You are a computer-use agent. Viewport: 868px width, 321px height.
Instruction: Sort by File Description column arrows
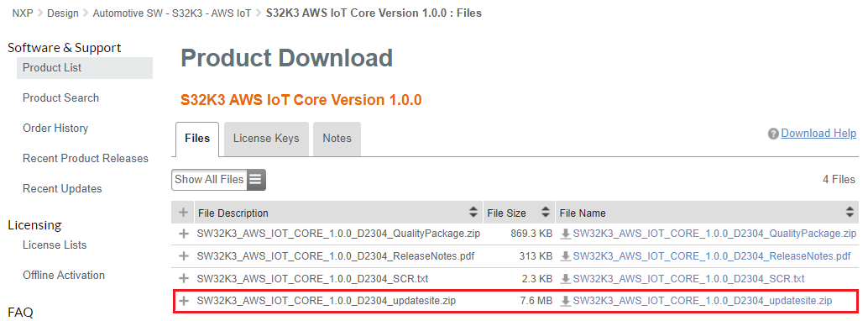click(x=473, y=213)
